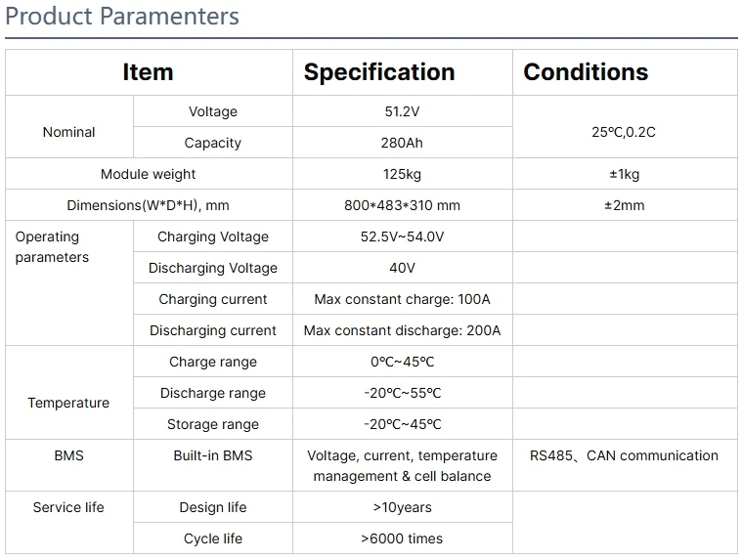Image resolution: width=742 pixels, height=560 pixels.
Task: Click the Operating parameters row label
Action: (x=52, y=247)
